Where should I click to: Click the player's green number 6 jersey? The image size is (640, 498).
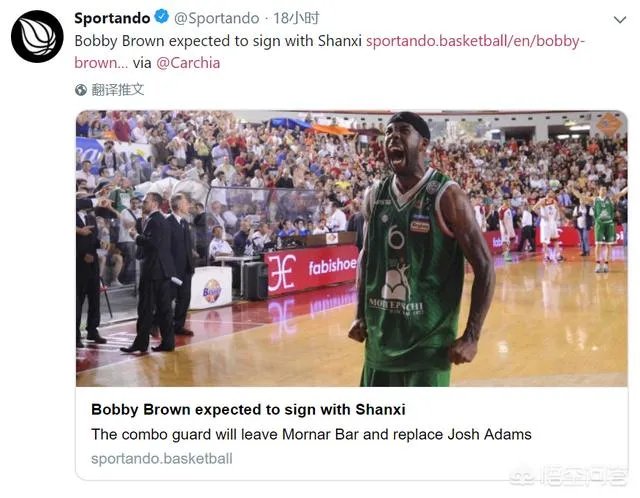click(412, 271)
